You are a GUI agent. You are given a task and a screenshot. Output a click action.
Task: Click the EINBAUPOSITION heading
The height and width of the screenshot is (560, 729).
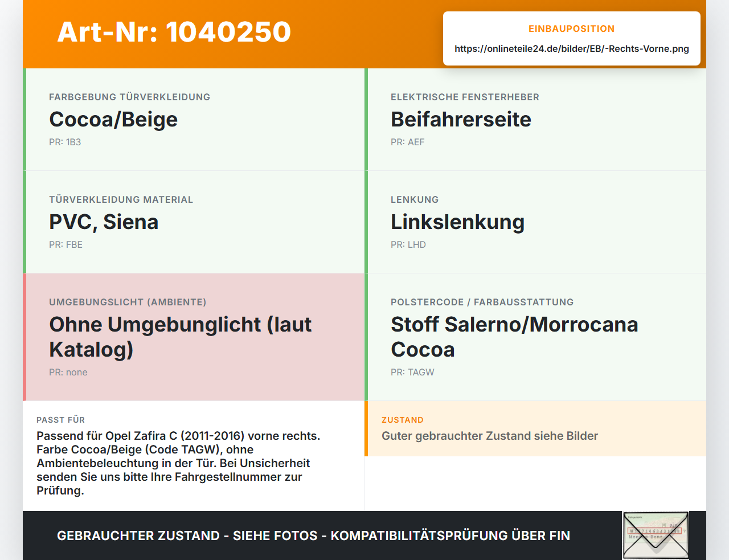point(572,28)
